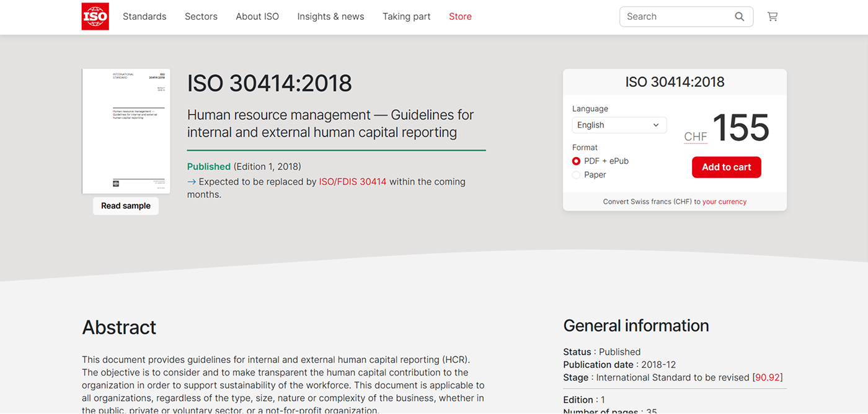Focus the Search input field
Image resolution: width=868 pixels, height=414 pixels.
pos(676,17)
